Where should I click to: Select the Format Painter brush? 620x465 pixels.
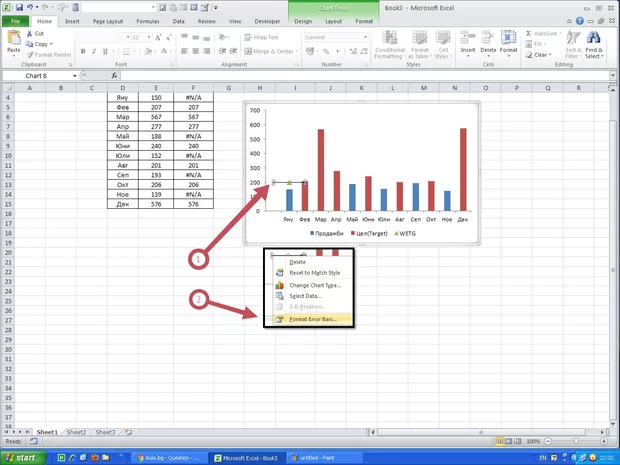tap(30, 55)
